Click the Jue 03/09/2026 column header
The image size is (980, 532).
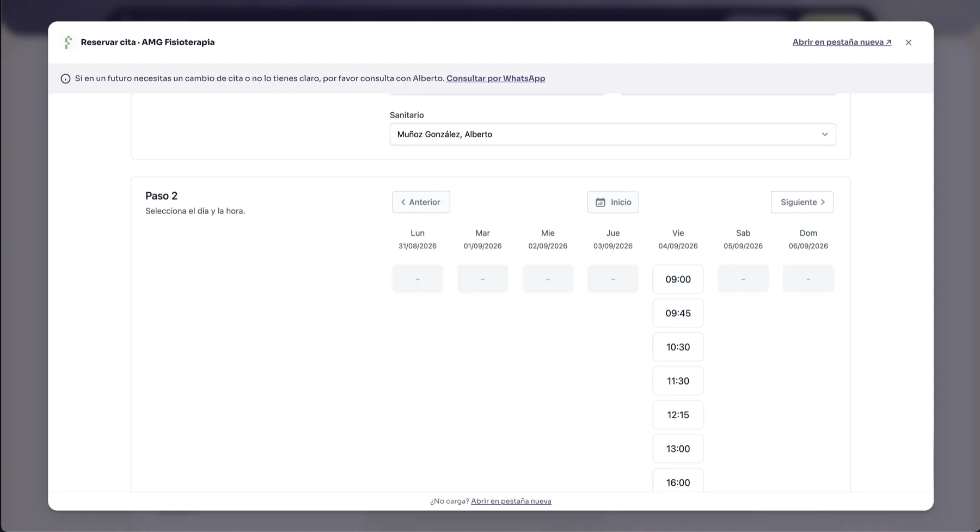613,239
